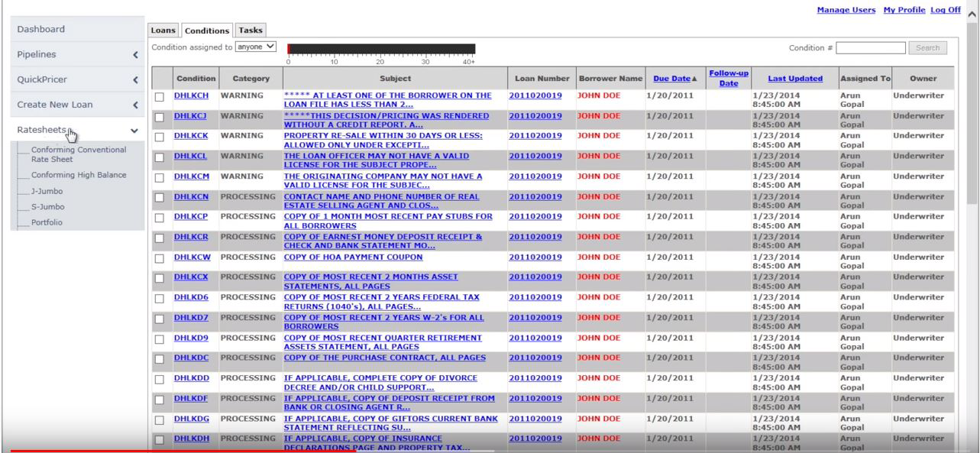Open the 'Condition assigned to' dropdown
The image size is (980, 453).
pos(255,47)
